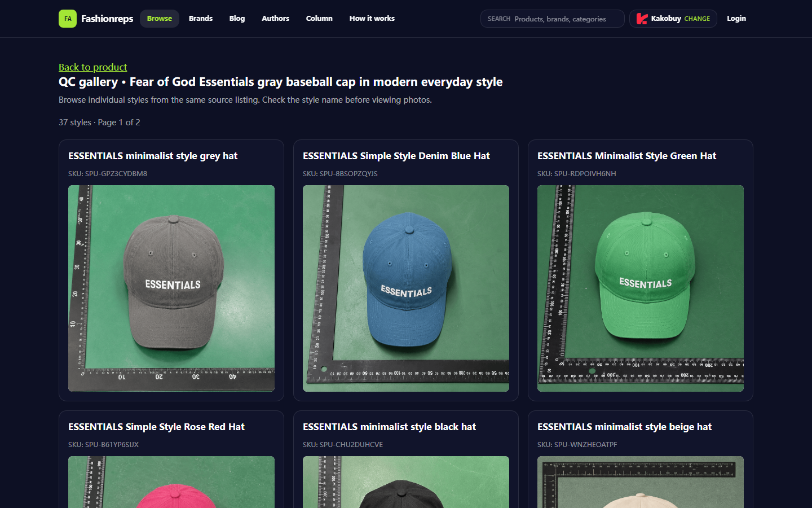
Task: Select SKU text SPU-WNZHEOATPF
Action: point(586,445)
